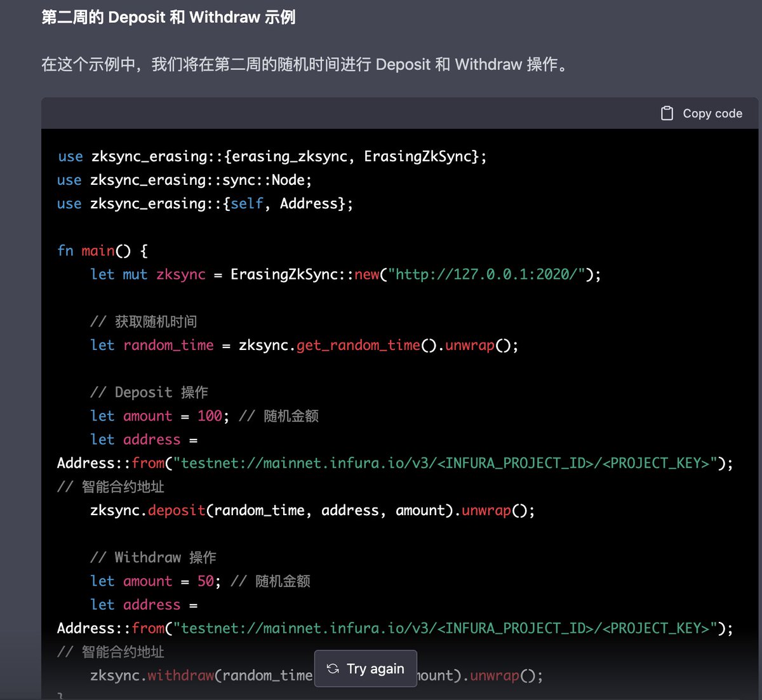The image size is (762, 700).
Task: Click the first // 智能合约地址 comment above deposit call
Action: pos(111,487)
